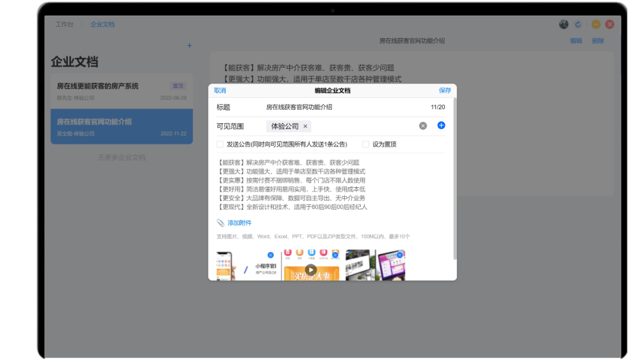Delete the first phone image attachment
The image size is (644, 362).
[270, 255]
